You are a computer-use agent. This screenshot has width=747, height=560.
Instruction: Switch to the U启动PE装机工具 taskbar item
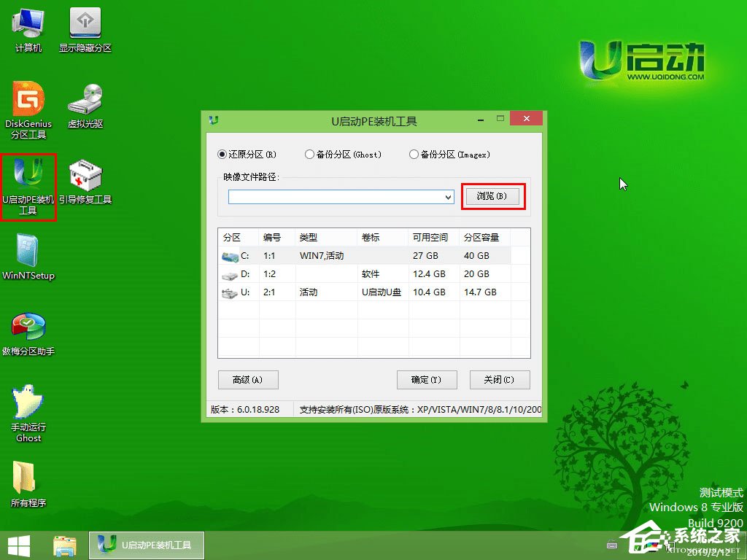[146, 544]
